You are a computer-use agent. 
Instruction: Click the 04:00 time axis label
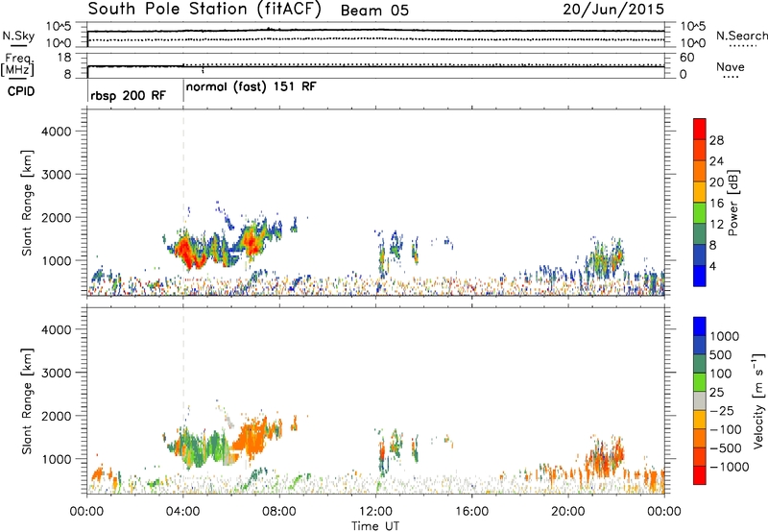point(182,512)
